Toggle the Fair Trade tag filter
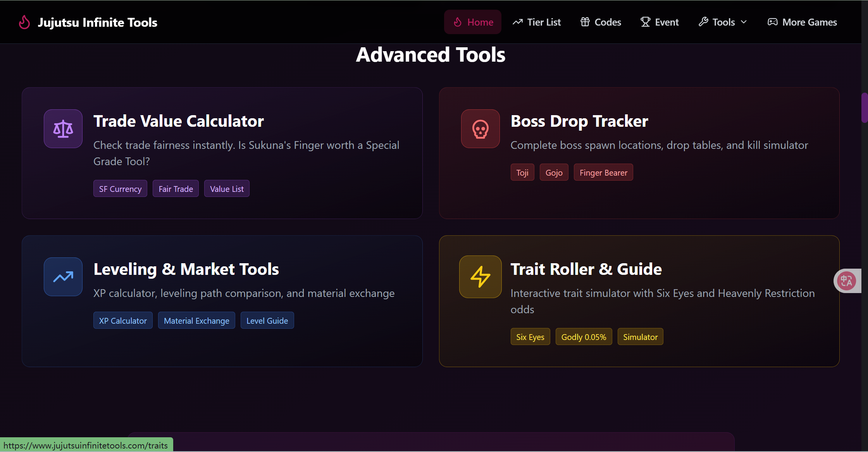 point(175,188)
